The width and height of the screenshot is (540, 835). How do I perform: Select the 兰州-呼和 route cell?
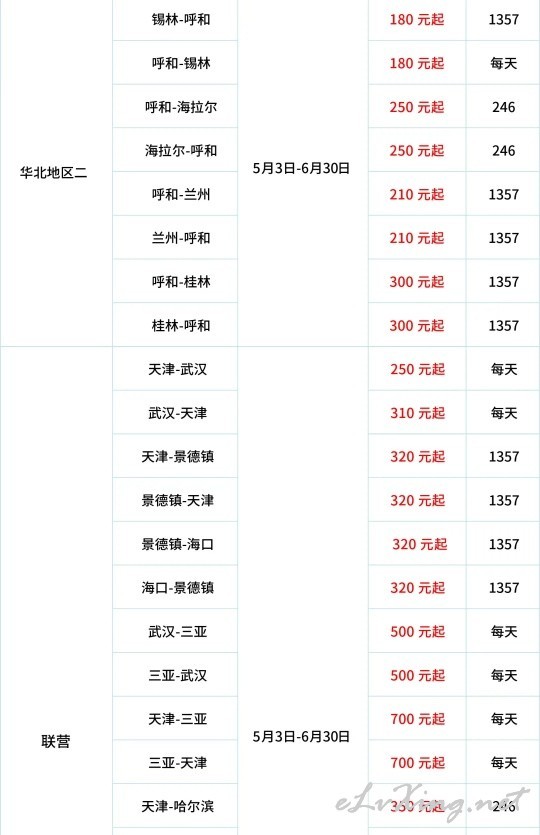(x=181, y=238)
